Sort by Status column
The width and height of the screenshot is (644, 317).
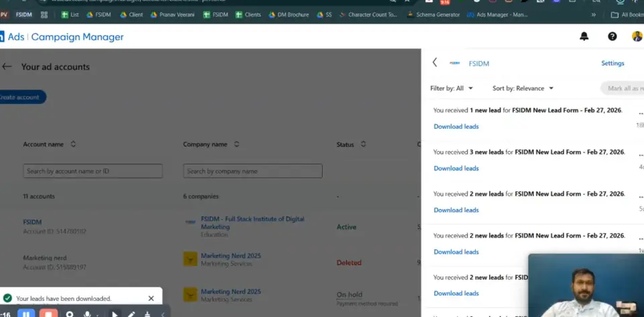(x=363, y=144)
